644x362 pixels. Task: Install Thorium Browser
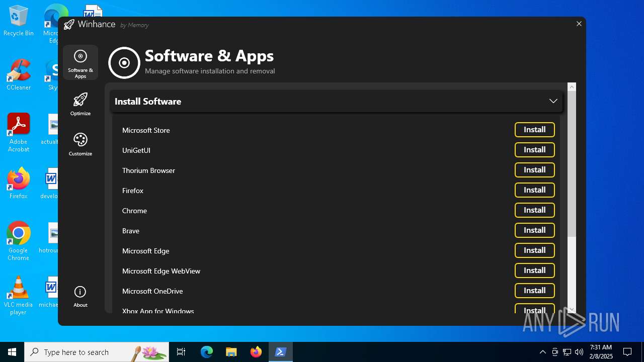[x=535, y=170]
